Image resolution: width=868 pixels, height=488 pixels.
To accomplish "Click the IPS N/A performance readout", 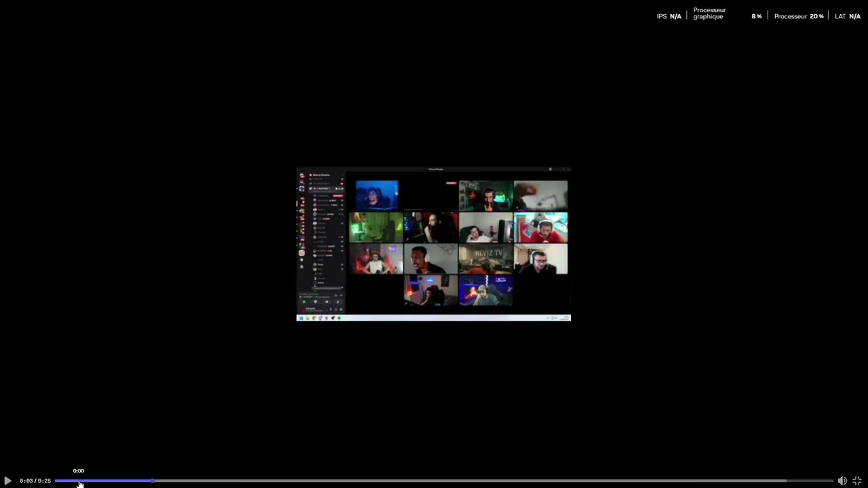I will [669, 16].
